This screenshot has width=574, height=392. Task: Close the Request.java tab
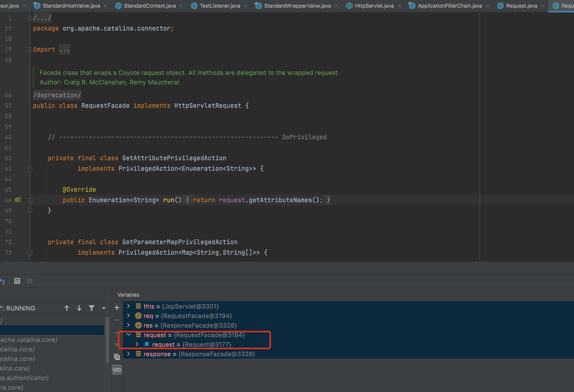point(543,6)
